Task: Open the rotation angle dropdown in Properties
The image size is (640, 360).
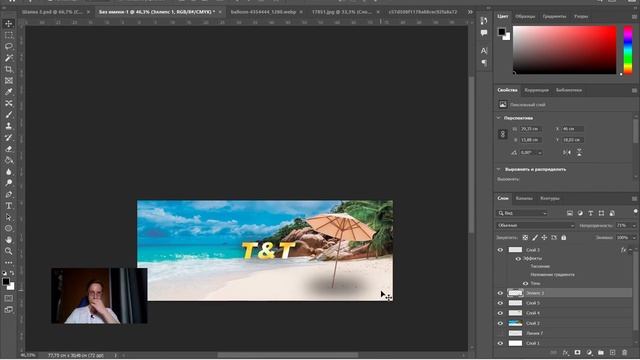Action: [x=540, y=153]
